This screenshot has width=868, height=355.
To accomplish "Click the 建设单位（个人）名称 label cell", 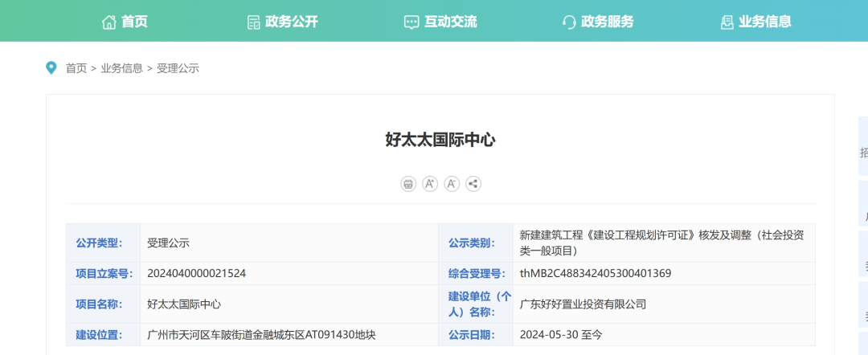I will click(x=476, y=304).
